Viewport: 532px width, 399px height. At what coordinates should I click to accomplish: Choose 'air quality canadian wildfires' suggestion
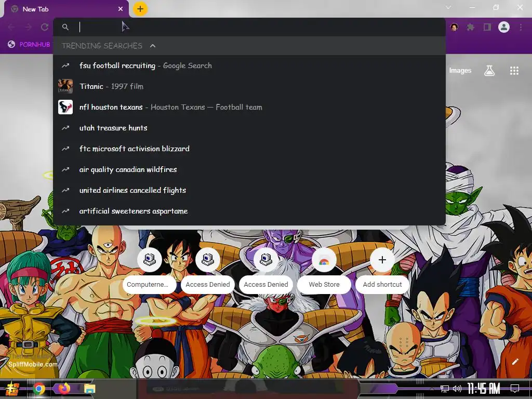pyautogui.click(x=249, y=169)
